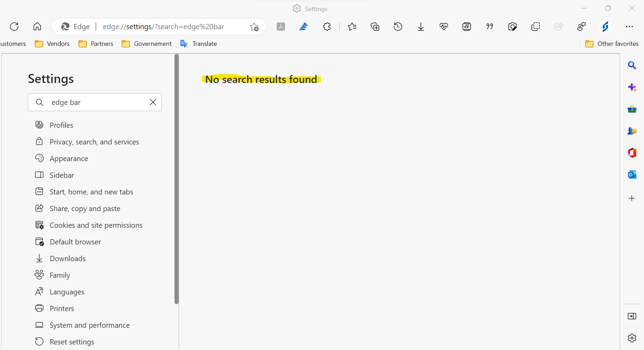The height and width of the screenshot is (350, 644).
Task: Open the sidebar Outlook icon
Action: coord(632,175)
